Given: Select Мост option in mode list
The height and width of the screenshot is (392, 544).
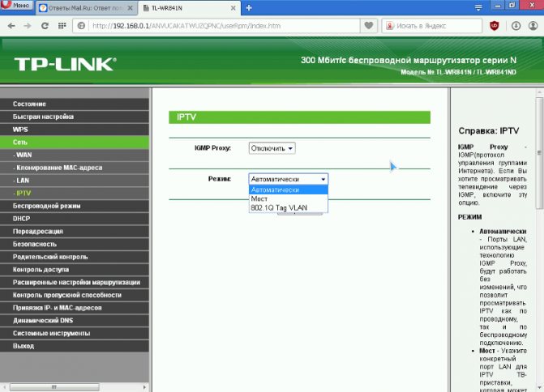Looking at the screenshot, I should pos(288,198).
